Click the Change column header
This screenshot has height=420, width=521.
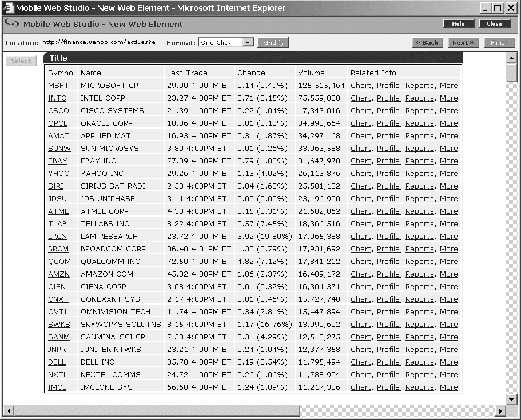(x=251, y=73)
